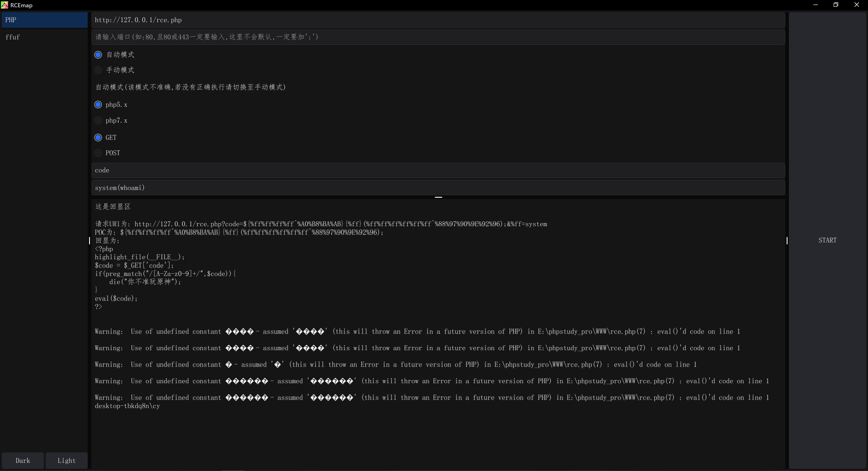Click the parameter name field containing code
Screen dimensions: 868x471
[x=438, y=171]
